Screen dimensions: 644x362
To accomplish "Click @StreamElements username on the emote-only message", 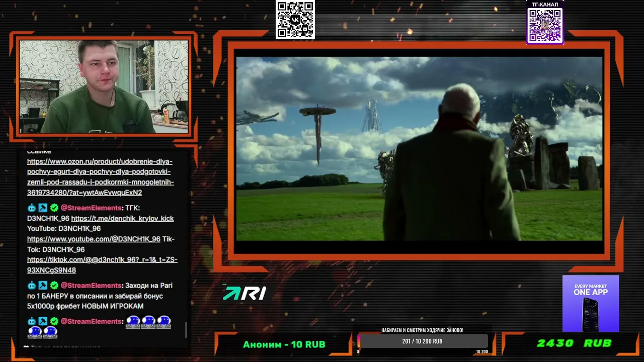I will pos(91,321).
